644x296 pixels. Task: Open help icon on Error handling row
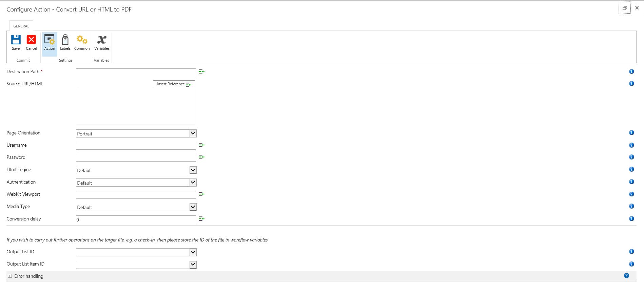[626, 276]
